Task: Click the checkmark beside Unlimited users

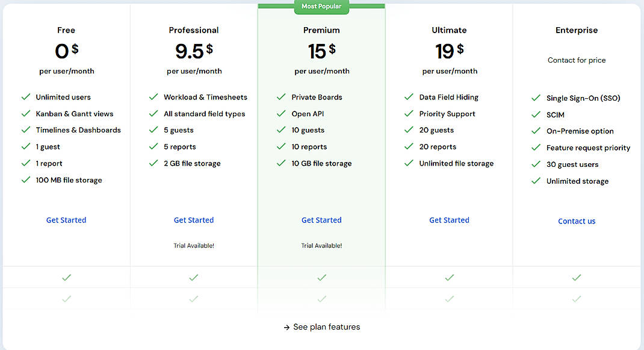Action: point(26,97)
